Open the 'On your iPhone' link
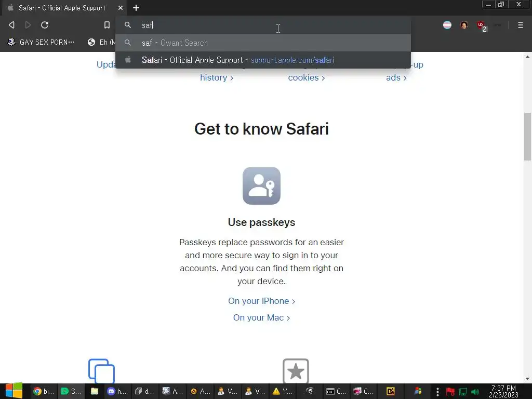 click(x=262, y=301)
